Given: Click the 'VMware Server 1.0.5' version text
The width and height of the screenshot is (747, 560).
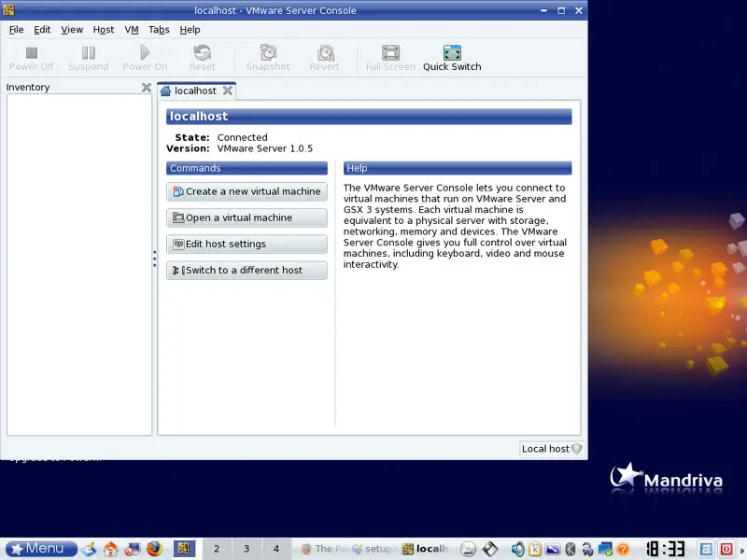Looking at the screenshot, I should pyautogui.click(x=265, y=148).
